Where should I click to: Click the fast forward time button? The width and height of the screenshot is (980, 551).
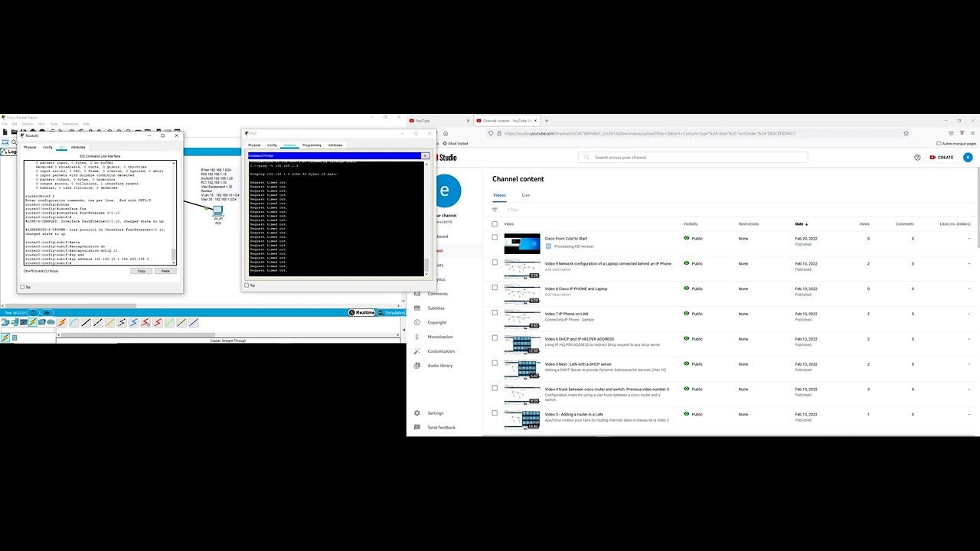click(x=47, y=313)
